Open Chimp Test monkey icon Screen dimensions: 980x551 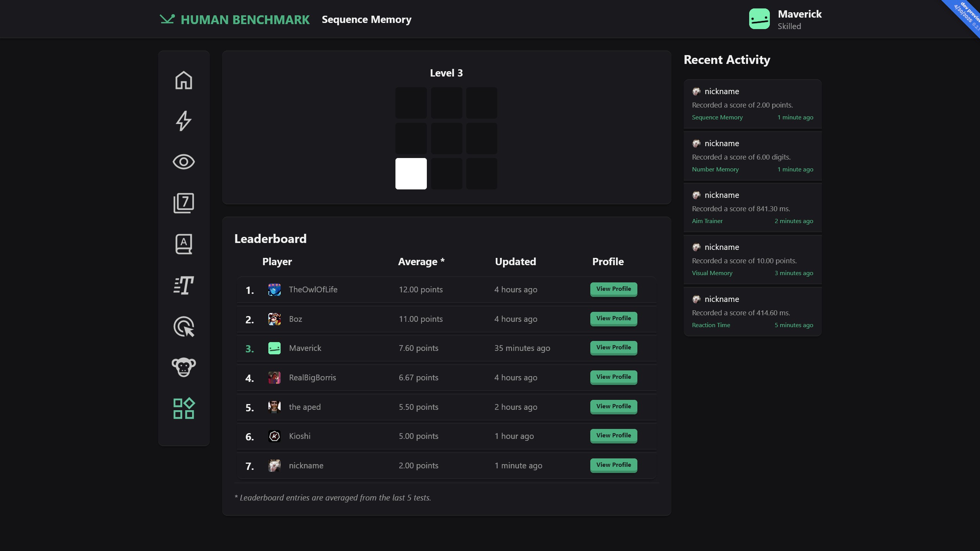[184, 367]
